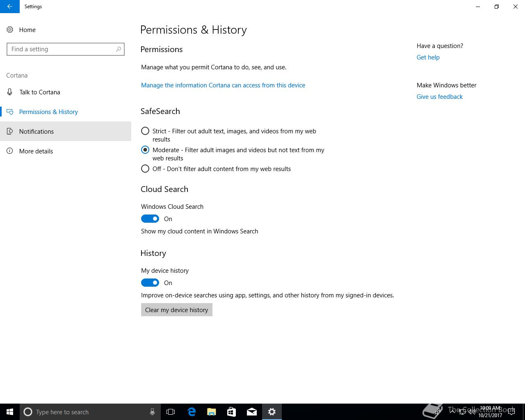This screenshot has height=420, width=525.
Task: Click the Permissions & History sidebar icon
Action: point(10,112)
